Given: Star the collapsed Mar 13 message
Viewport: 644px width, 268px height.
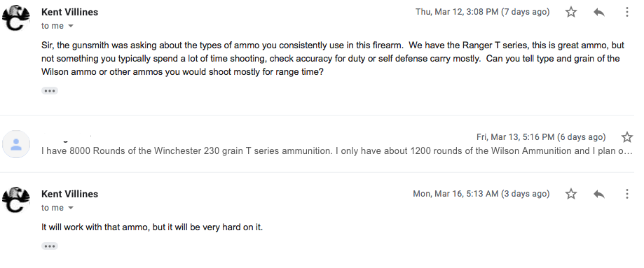Looking at the screenshot, I should pos(626,136).
